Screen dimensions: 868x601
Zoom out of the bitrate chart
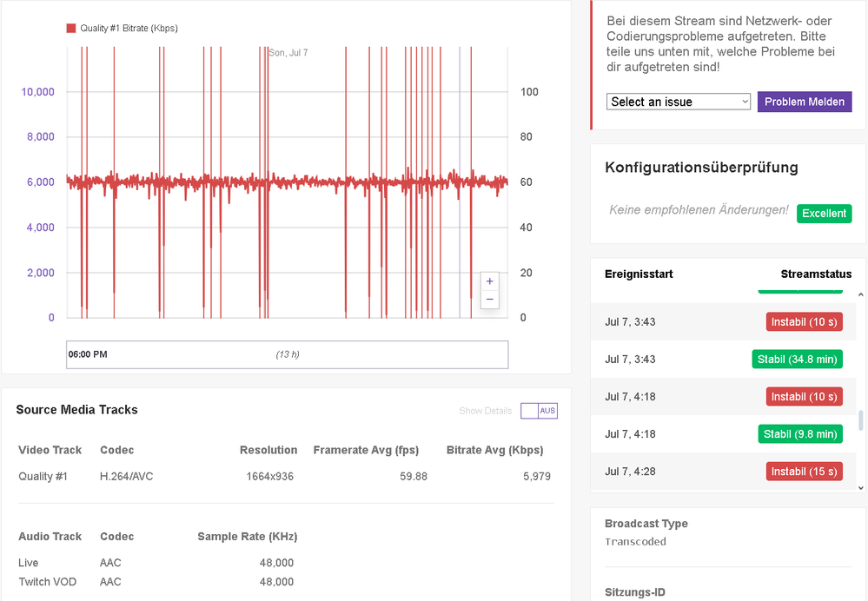click(x=490, y=300)
